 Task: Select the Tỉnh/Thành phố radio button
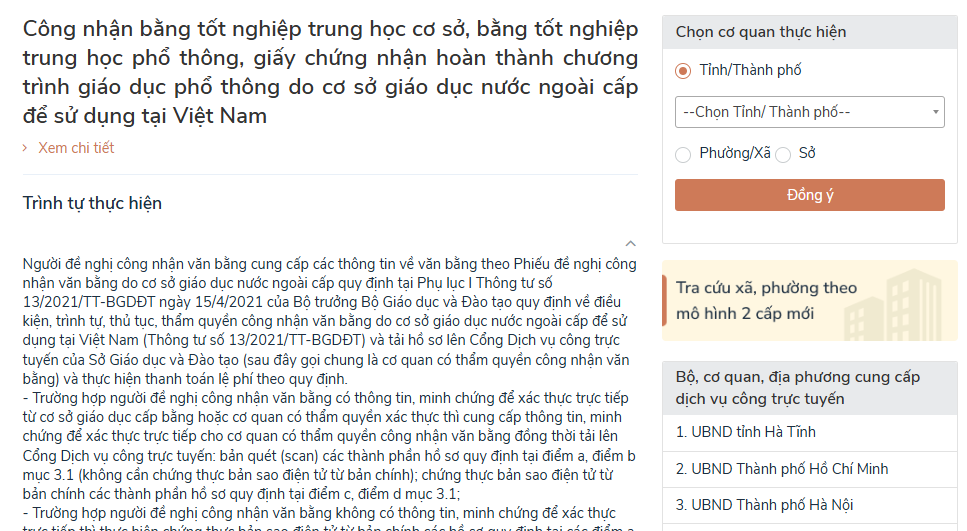point(683,71)
